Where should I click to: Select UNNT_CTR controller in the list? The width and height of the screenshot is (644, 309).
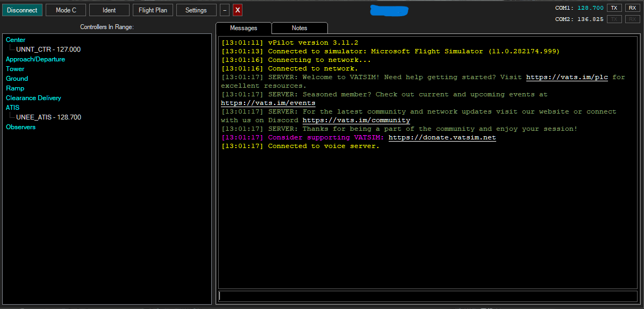[x=48, y=50]
